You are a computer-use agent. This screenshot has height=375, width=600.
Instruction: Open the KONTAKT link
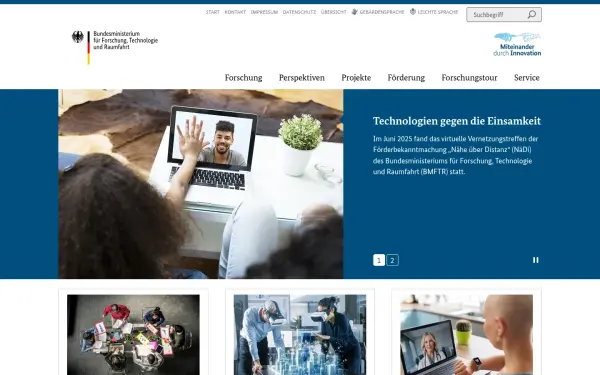pos(235,12)
